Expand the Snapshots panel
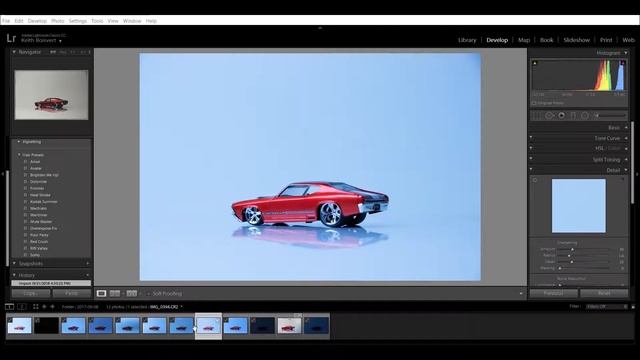Viewport: 640px width, 360px height. (x=14, y=264)
